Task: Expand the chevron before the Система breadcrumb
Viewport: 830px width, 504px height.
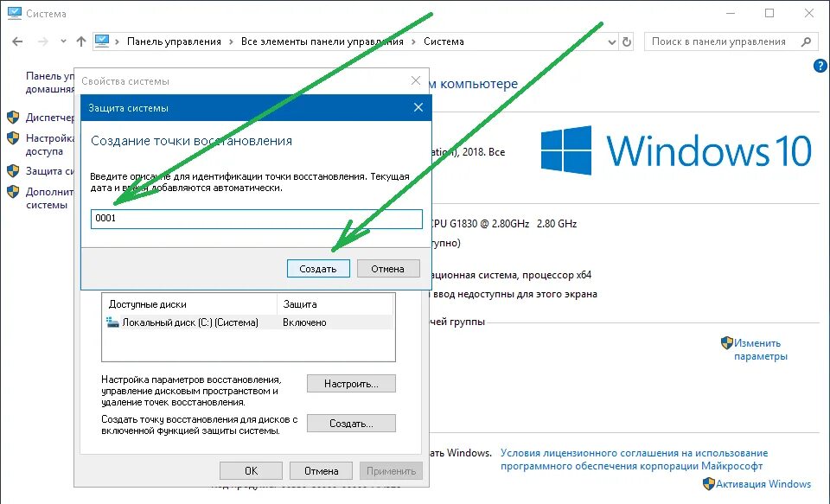Action: pos(413,41)
